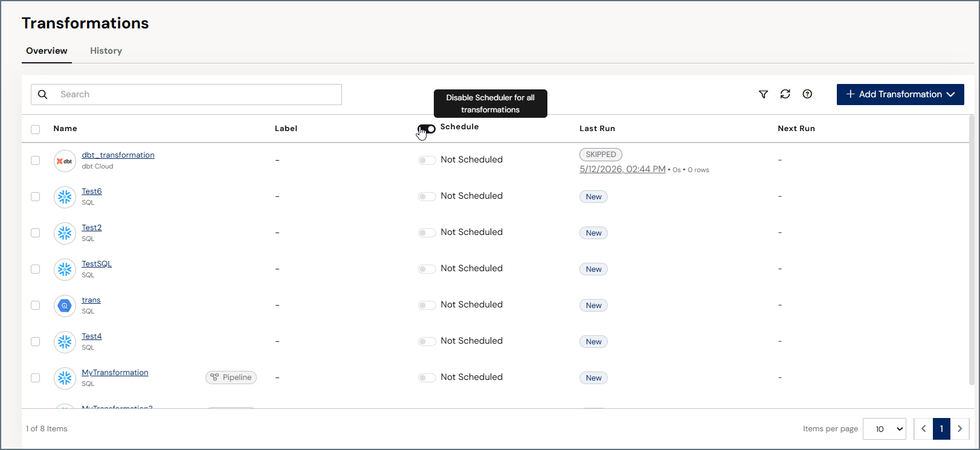Viewport: 980px width, 450px height.
Task: Select the Test4 row checkbox
Action: click(x=36, y=341)
